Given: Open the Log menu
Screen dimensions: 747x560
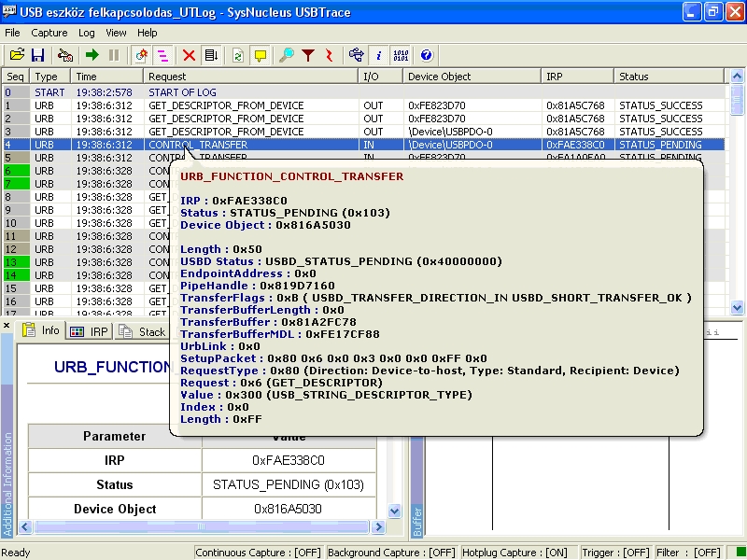Looking at the screenshot, I should coord(86,33).
